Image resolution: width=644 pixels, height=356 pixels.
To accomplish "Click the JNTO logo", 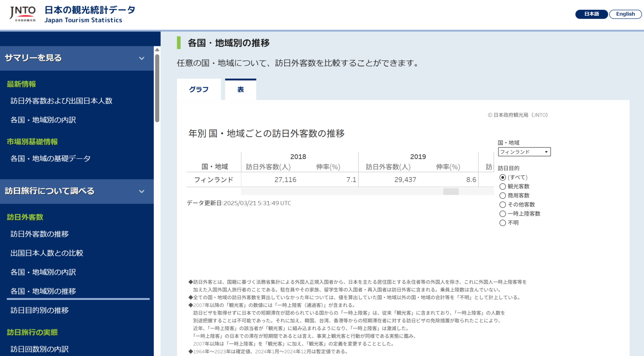I will 23,14.
